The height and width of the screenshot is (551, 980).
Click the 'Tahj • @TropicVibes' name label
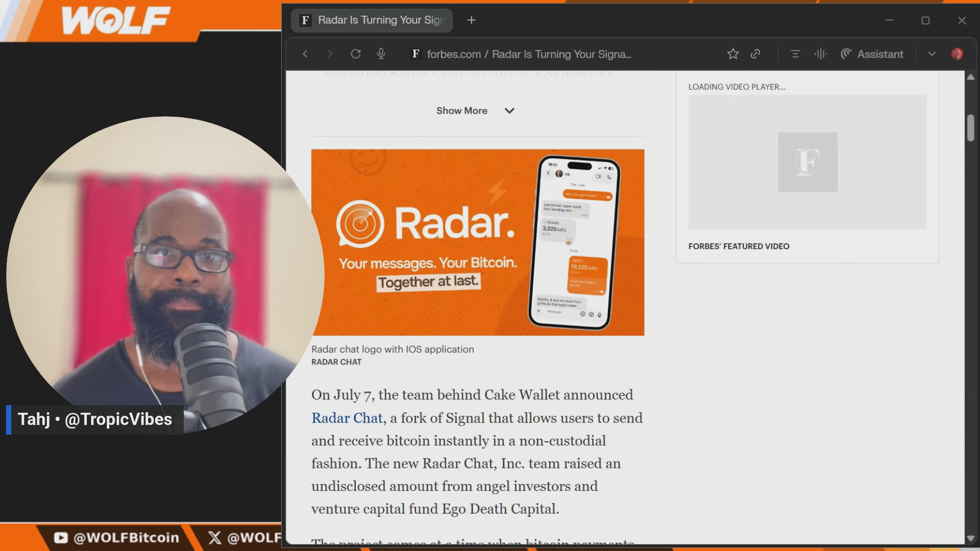[x=95, y=419]
